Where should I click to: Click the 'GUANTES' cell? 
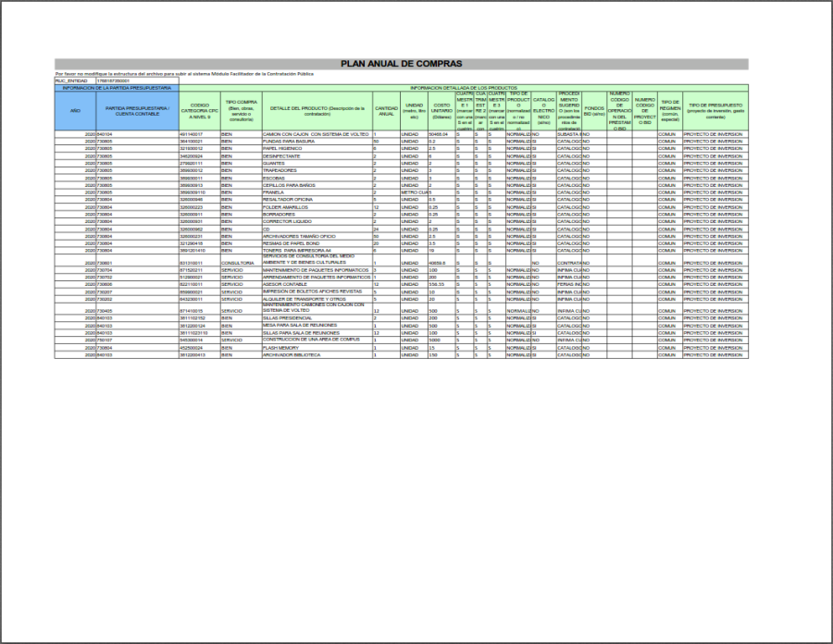[317, 164]
